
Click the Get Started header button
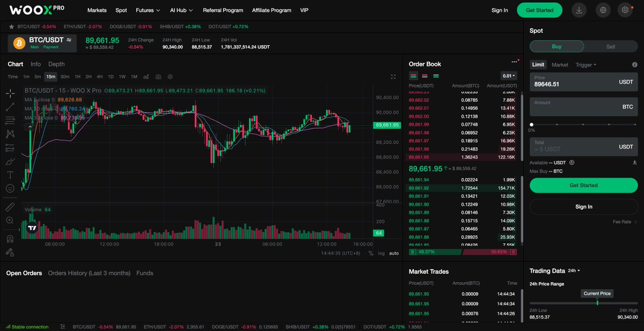(x=539, y=10)
